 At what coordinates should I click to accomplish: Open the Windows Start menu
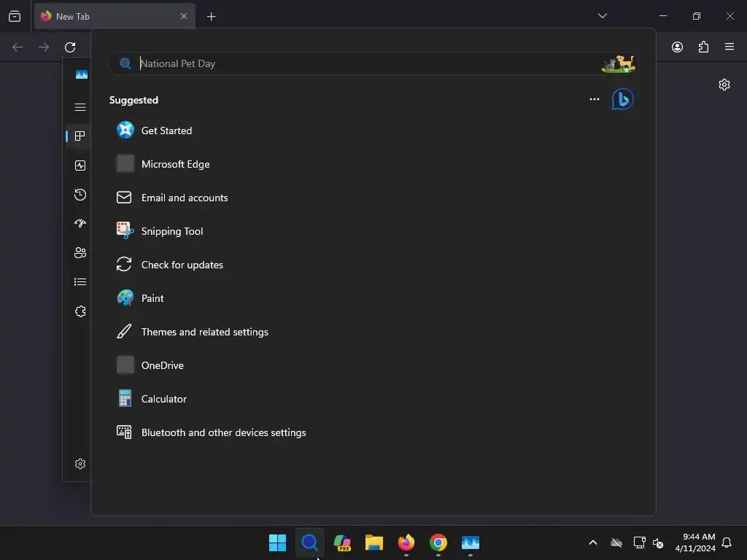point(277,542)
